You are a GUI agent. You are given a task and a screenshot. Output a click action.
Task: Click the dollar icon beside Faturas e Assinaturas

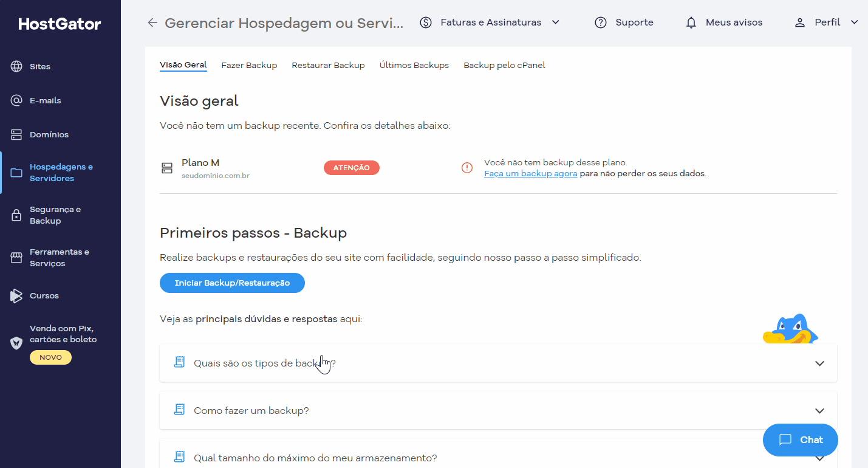tap(426, 22)
